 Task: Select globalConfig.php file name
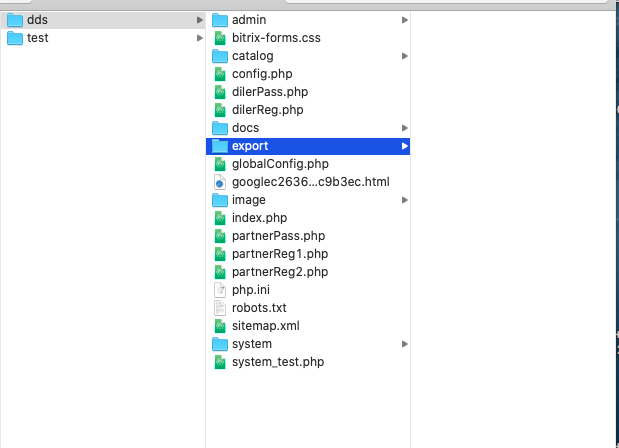click(x=280, y=164)
